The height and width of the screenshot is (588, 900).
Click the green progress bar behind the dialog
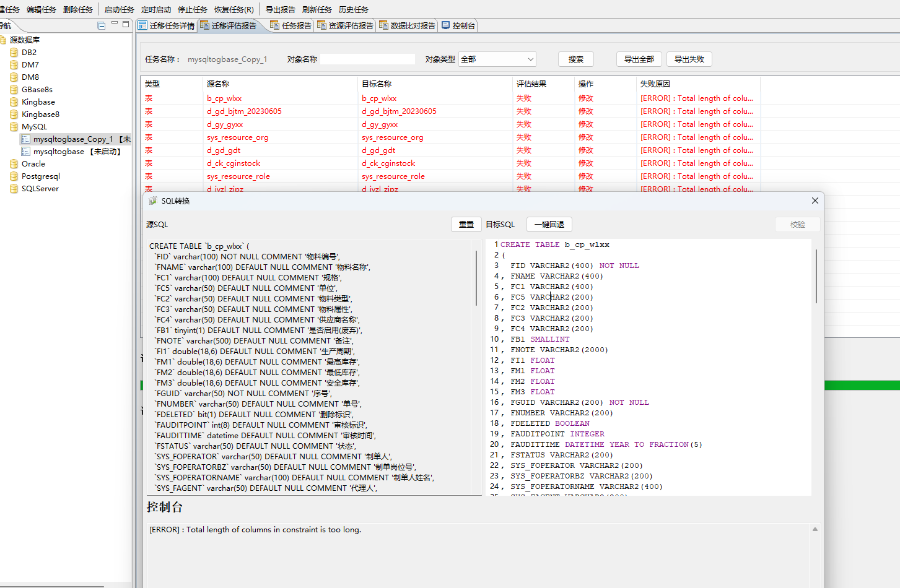coord(862,385)
